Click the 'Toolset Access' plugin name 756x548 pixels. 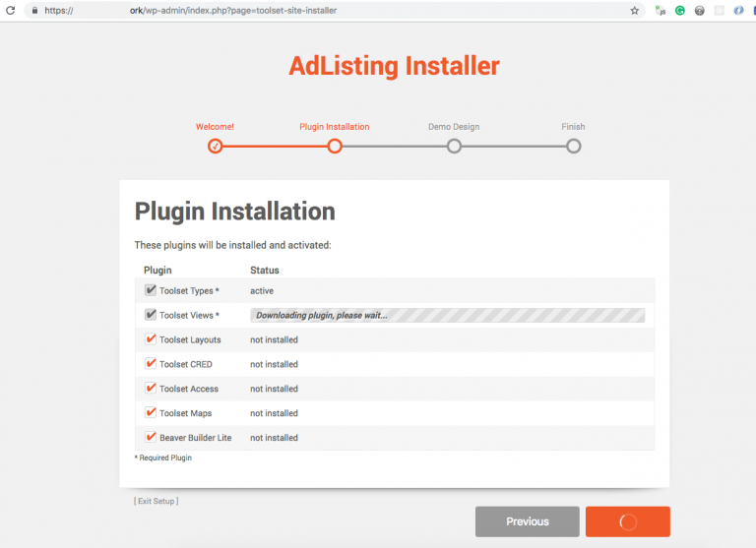(189, 389)
